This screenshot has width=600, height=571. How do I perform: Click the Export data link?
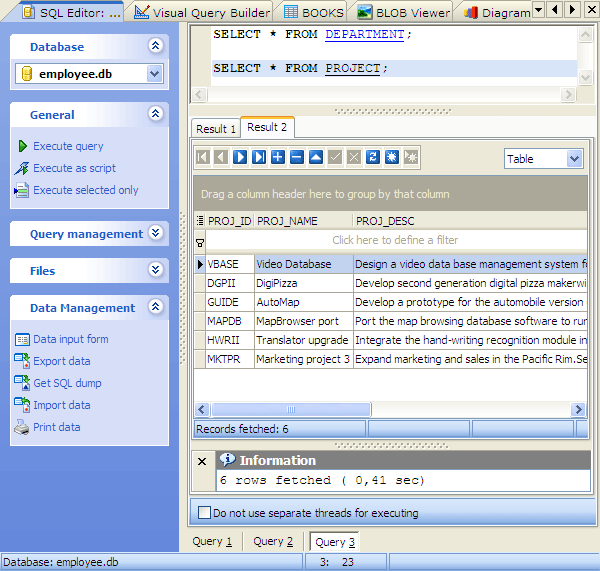[x=62, y=361]
